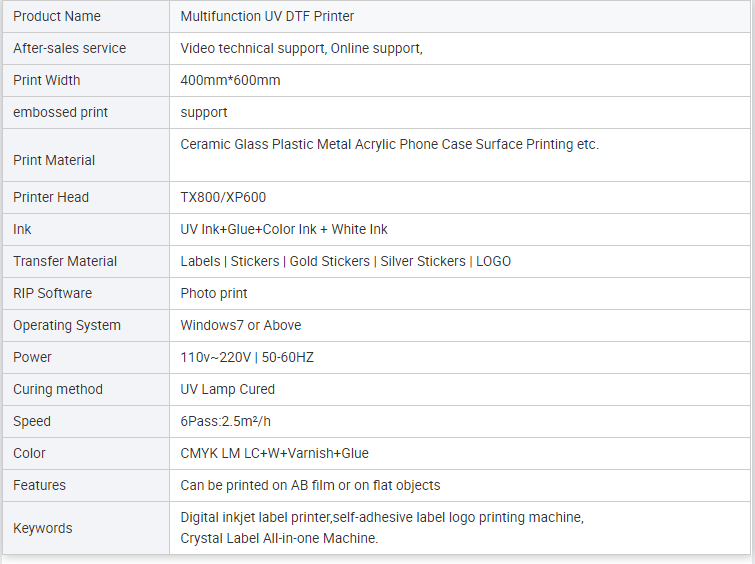Screen dimensions: 755x564
Task: Click the Product Name label cell
Action: 86,16
